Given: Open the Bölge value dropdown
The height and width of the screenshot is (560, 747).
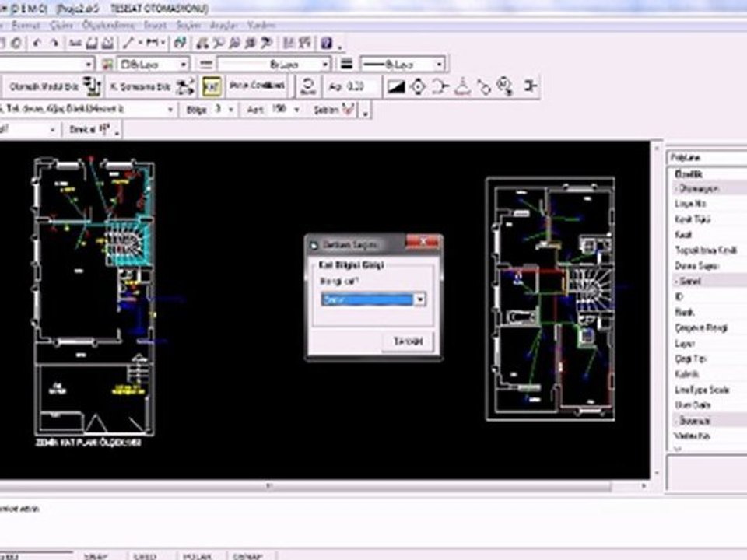Looking at the screenshot, I should 230,110.
